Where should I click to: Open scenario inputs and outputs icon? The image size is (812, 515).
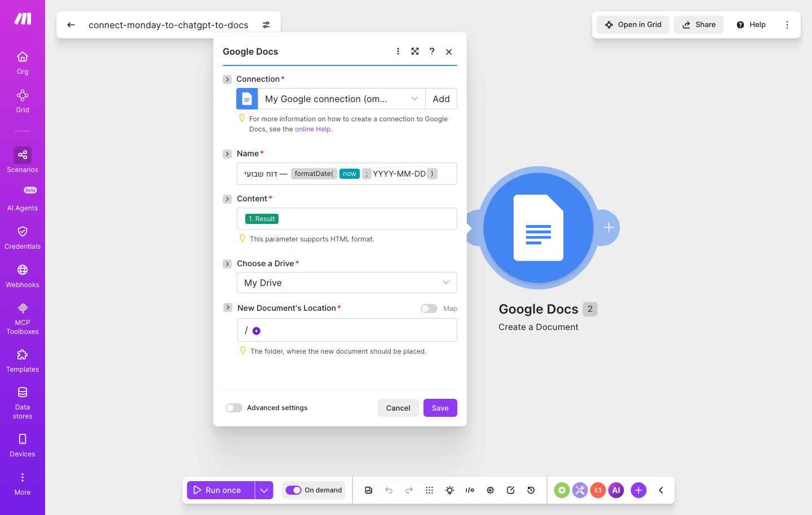click(x=470, y=490)
